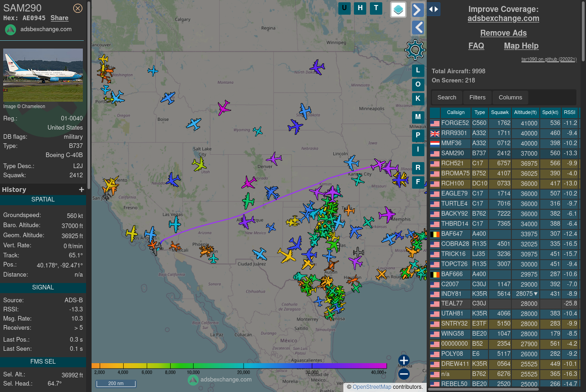Toggle the I map button
The height and width of the screenshot is (392, 586).
[x=418, y=149]
